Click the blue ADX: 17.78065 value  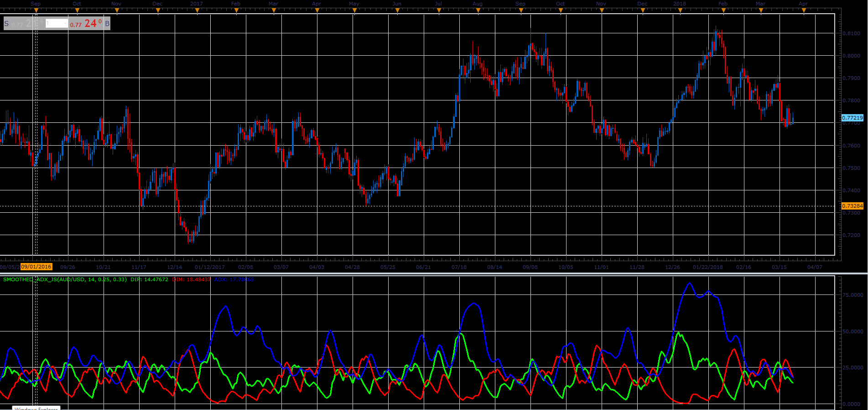[234, 279]
